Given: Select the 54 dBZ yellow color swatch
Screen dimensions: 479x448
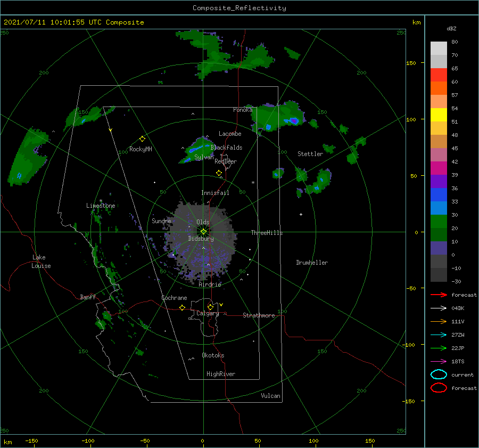Looking at the screenshot, I should tap(439, 115).
